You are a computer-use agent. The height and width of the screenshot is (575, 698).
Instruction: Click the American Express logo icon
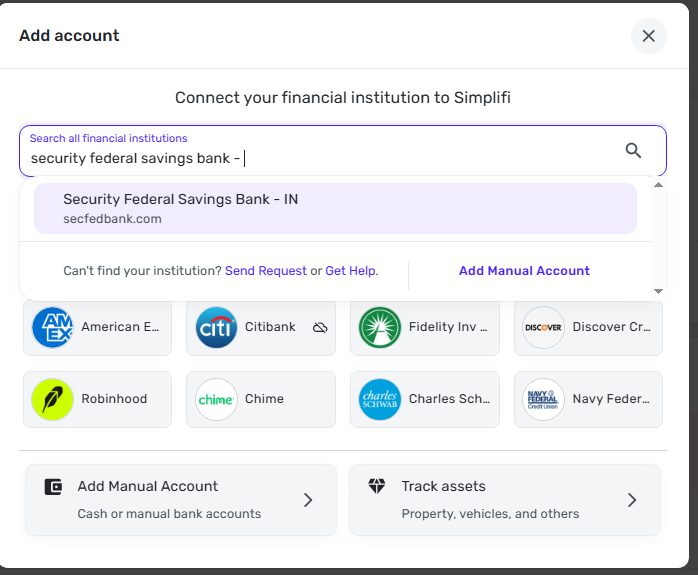click(52, 327)
